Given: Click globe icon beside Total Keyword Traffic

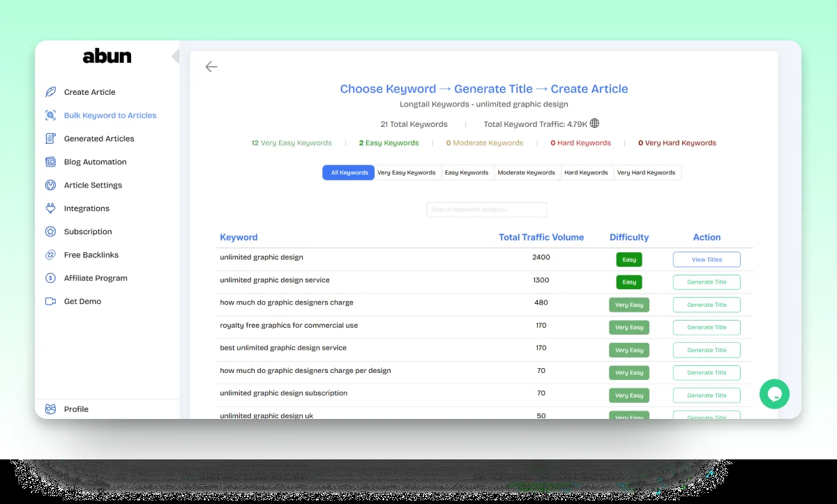Looking at the screenshot, I should [594, 123].
